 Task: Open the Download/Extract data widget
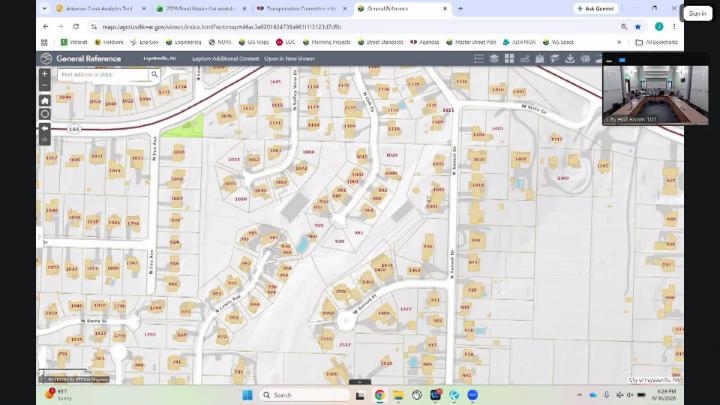coord(570,58)
